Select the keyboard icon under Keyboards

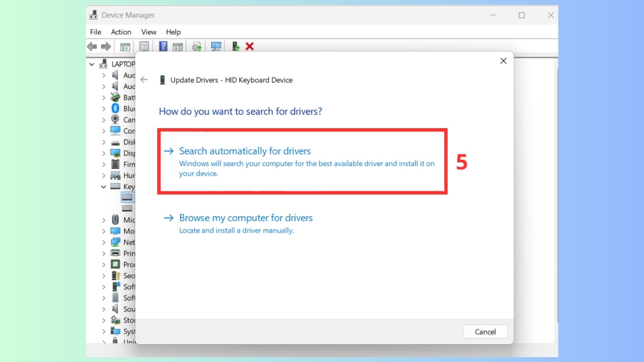pos(127,197)
